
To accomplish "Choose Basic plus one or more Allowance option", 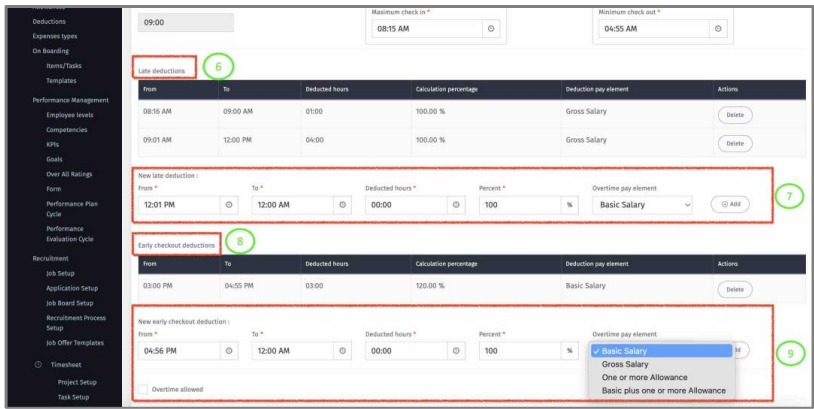I will [x=662, y=390].
